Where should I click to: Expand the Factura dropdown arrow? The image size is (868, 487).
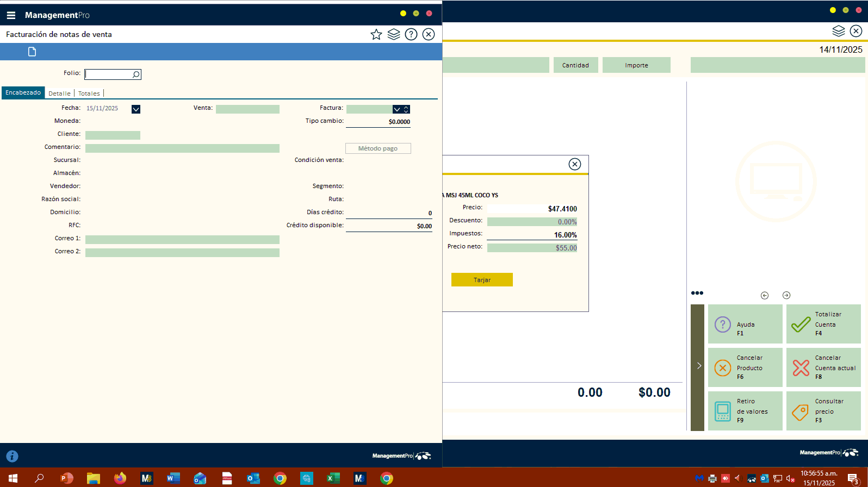pos(397,109)
